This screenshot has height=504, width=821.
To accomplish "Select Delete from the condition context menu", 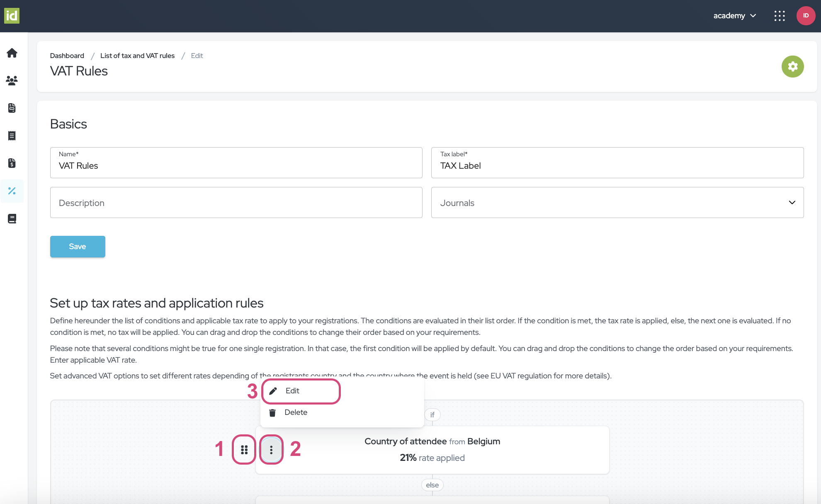I will tap(296, 412).
